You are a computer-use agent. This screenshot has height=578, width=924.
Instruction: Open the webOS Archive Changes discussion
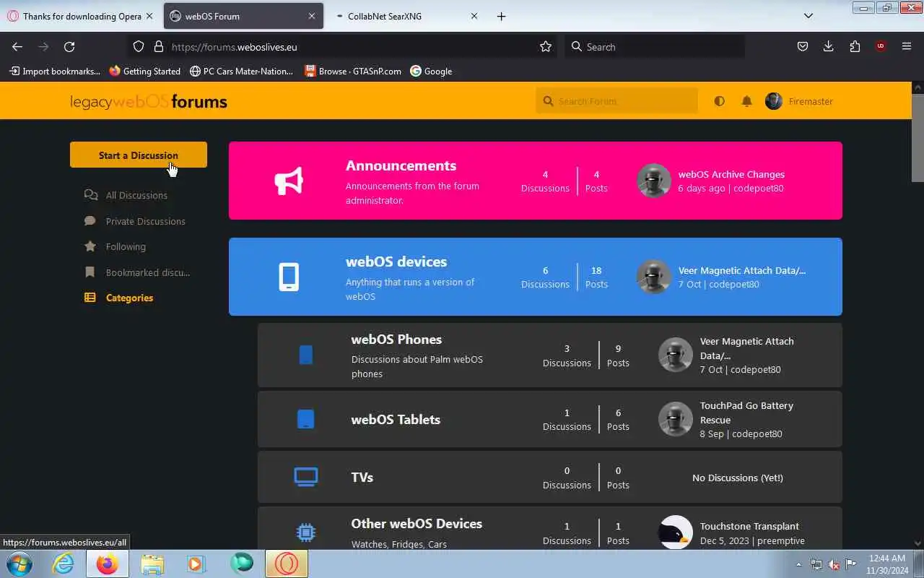[731, 174]
